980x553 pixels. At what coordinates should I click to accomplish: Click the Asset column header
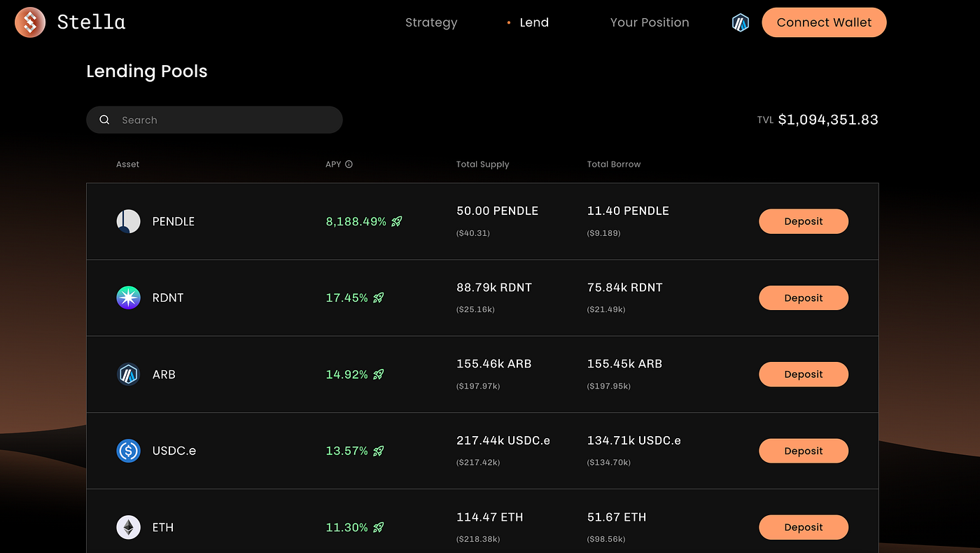[127, 164]
